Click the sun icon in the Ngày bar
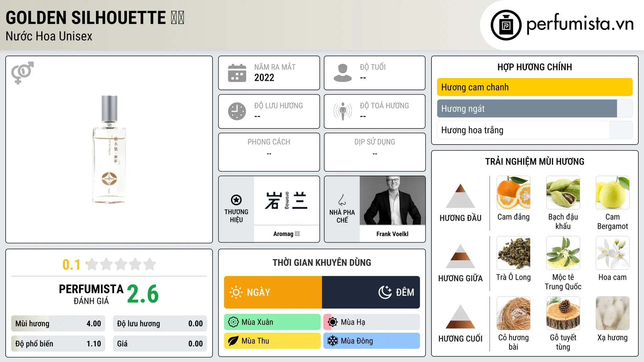Viewport: 644px width, 362px height. pos(236,292)
